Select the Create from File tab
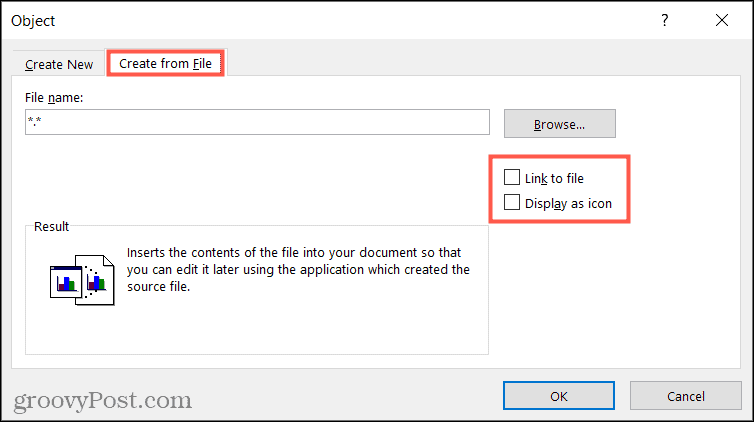This screenshot has width=754, height=422. click(166, 63)
